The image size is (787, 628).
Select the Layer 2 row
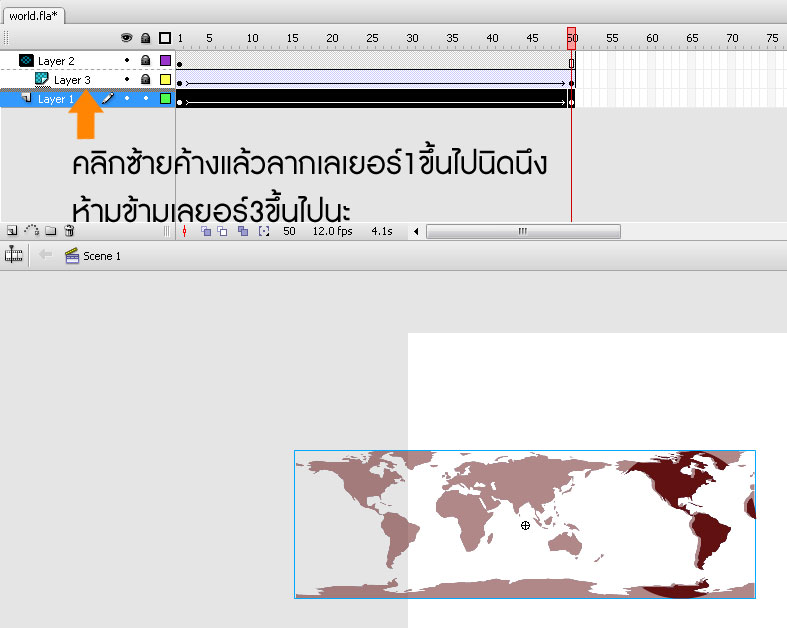pyautogui.click(x=87, y=61)
